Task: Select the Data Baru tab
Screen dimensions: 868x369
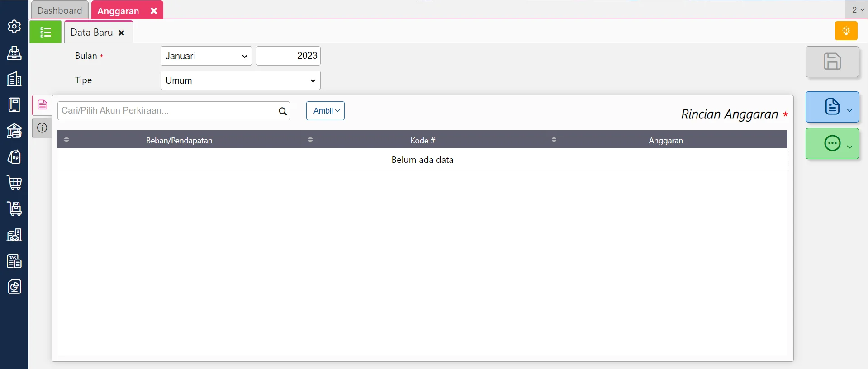Action: pyautogui.click(x=92, y=33)
